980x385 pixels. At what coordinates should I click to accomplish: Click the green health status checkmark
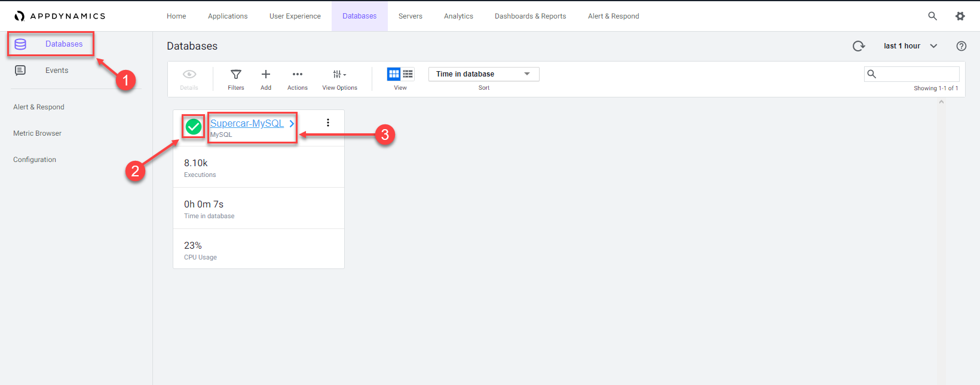pos(194,127)
